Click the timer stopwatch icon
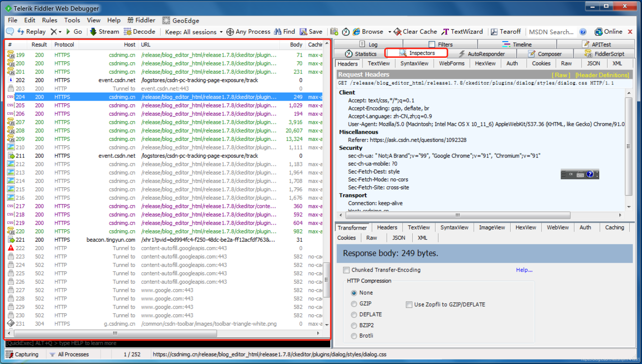 346,32
